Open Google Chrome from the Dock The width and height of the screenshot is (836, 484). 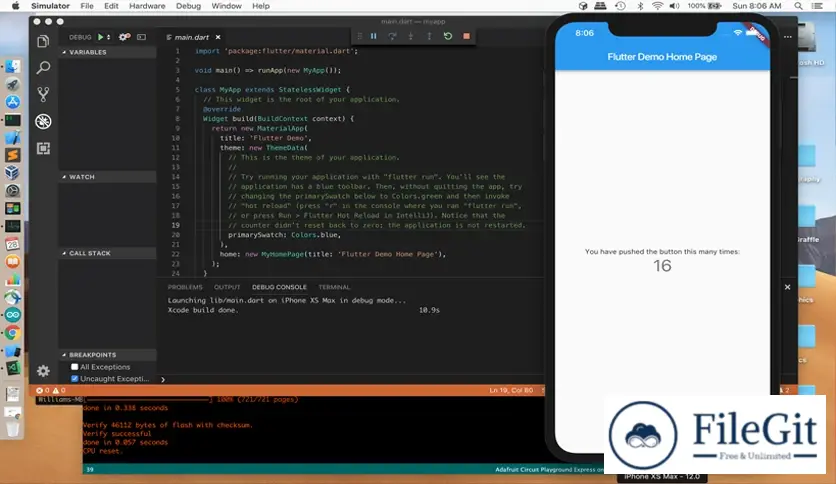pos(13,333)
